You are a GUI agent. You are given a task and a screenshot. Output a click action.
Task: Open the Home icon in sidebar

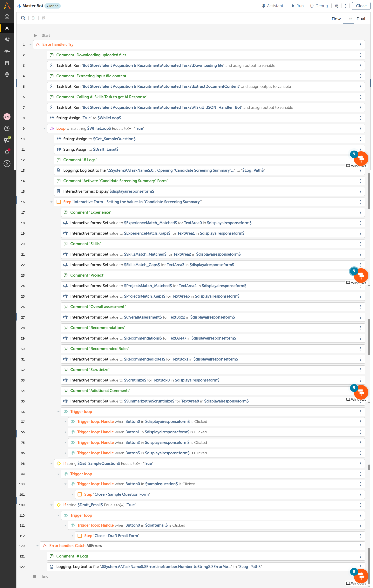coord(7,16)
